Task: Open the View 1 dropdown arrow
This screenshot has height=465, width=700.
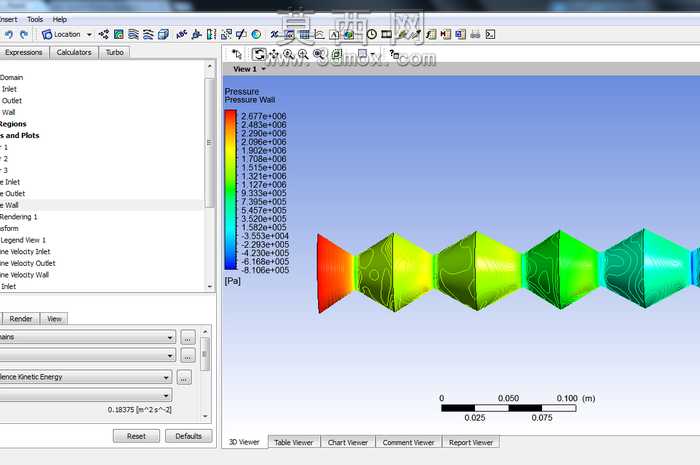Action: click(263, 69)
